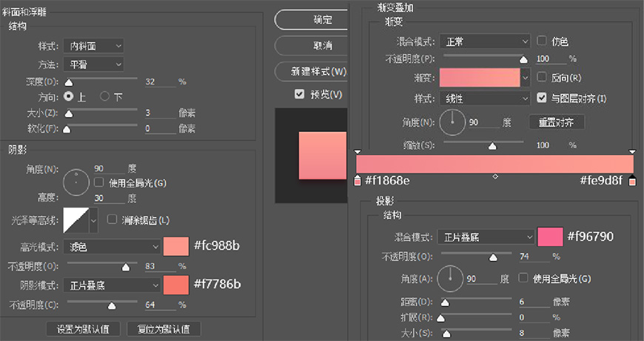Adjust the 距离(D) slider handle
This screenshot has width=644, height=341.
[x=445, y=303]
